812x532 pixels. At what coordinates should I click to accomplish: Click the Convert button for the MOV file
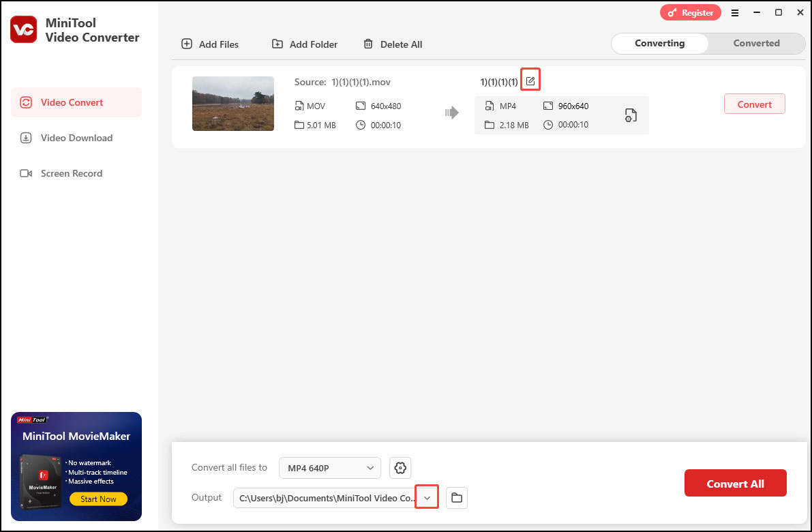755,104
